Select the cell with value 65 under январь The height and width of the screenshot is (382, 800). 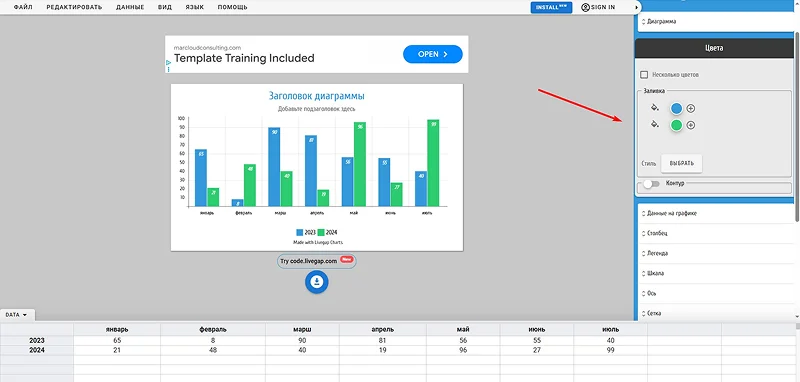coord(117,340)
